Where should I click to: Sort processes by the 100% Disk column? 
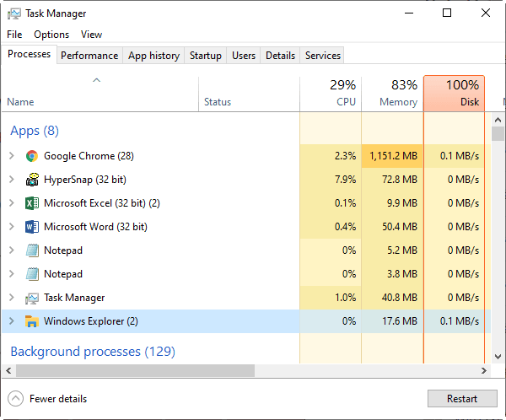454,94
